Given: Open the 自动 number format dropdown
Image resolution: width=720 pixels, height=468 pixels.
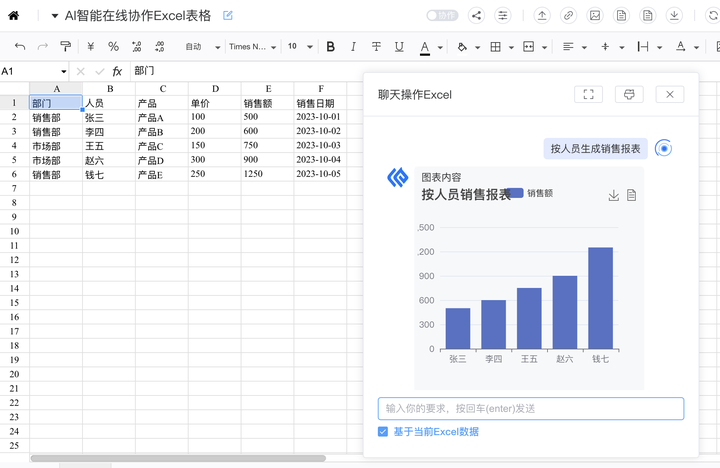Looking at the screenshot, I should 202,46.
